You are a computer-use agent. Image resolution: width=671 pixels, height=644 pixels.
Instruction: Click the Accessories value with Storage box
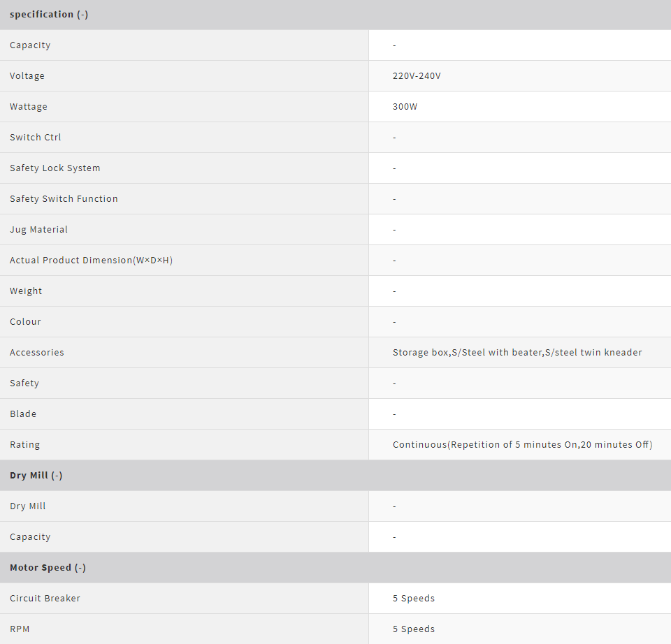click(x=517, y=352)
